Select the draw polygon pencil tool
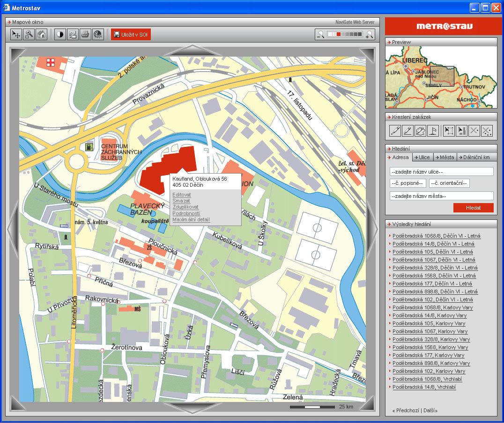The image size is (504, 423). point(420,131)
